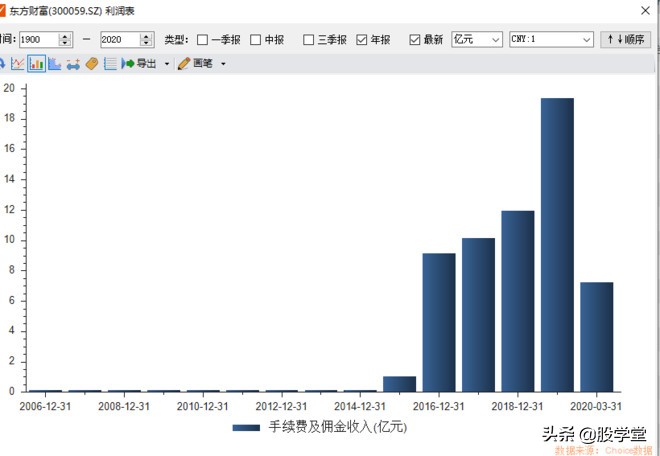Close the 利润表 window
The image size is (660, 456).
pyautogui.click(x=645, y=11)
